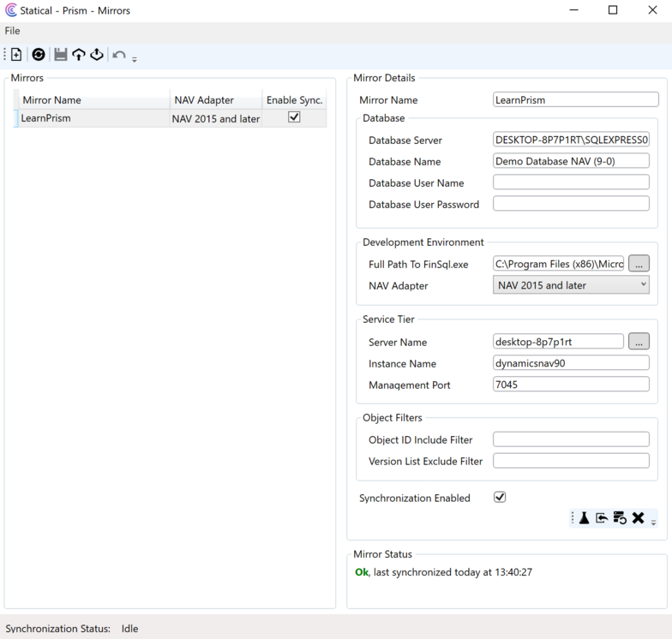Viewport: 672px width, 639px height.
Task: Click the new mirror document icon
Action: click(16, 55)
